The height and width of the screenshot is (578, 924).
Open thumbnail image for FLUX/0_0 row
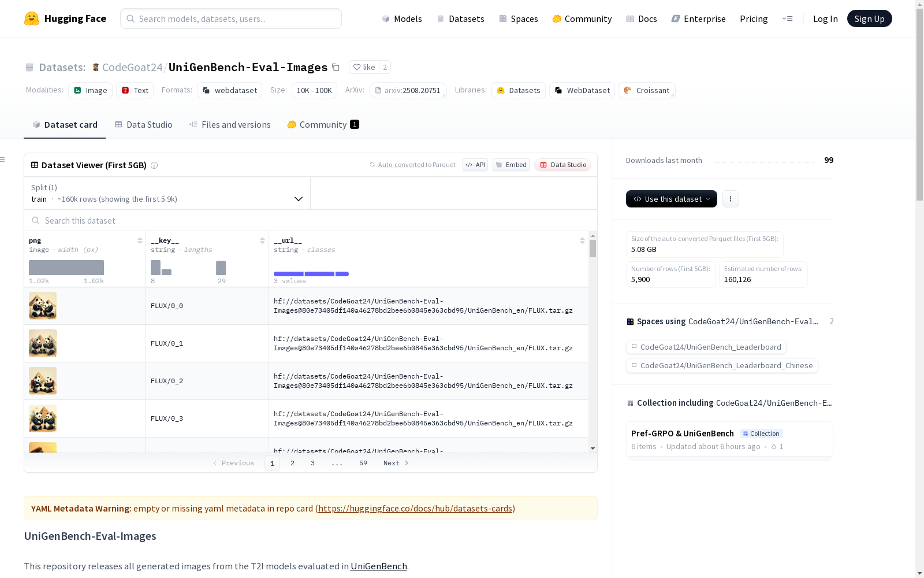click(43, 306)
